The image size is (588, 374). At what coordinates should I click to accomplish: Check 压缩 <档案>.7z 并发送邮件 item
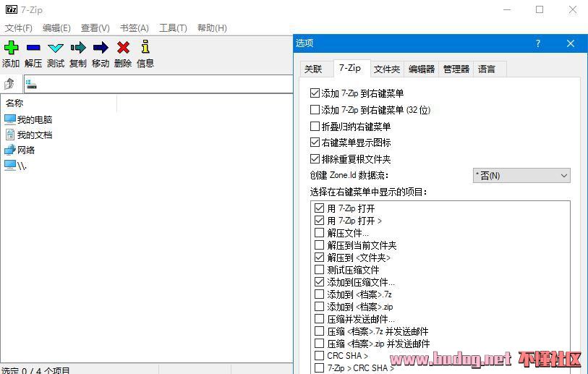[319, 331]
